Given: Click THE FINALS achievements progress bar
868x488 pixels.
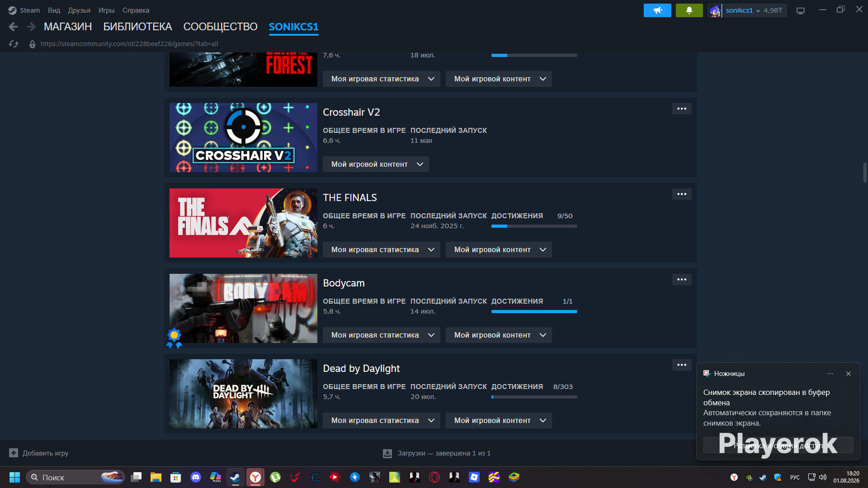Looking at the screenshot, I should (x=534, y=226).
